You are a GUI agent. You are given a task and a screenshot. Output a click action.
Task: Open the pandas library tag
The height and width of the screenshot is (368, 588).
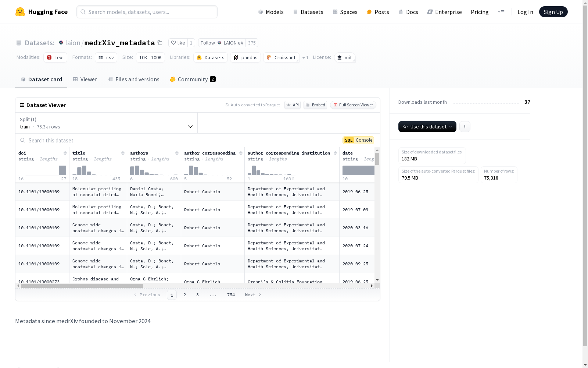pos(245,57)
